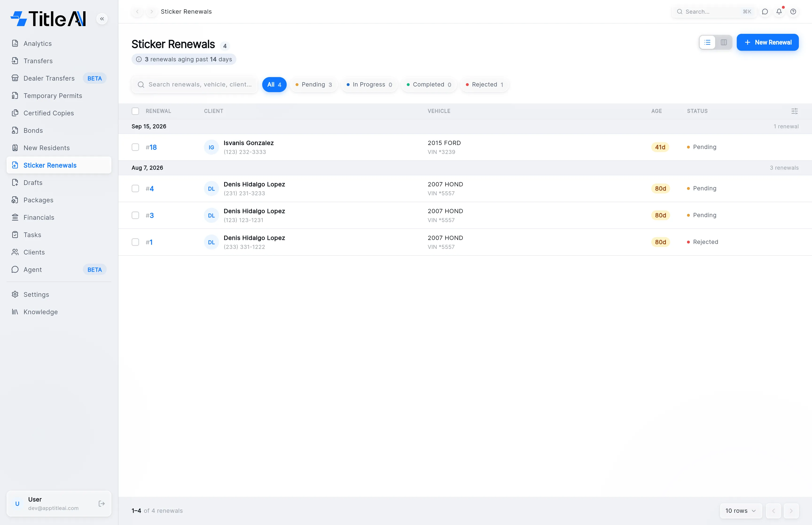Viewport: 812px width, 525px height.
Task: Open the notifications bell
Action: [779, 12]
